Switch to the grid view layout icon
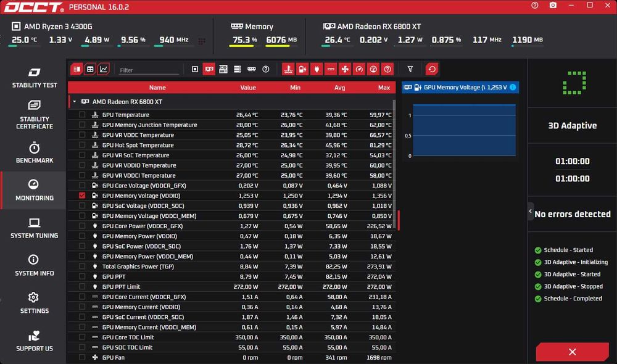 (x=90, y=69)
